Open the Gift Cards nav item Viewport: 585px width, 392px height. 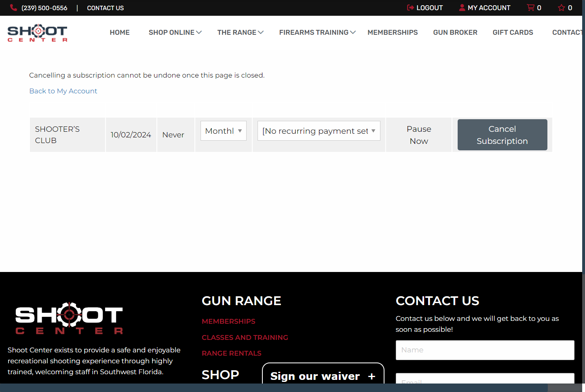click(x=513, y=32)
